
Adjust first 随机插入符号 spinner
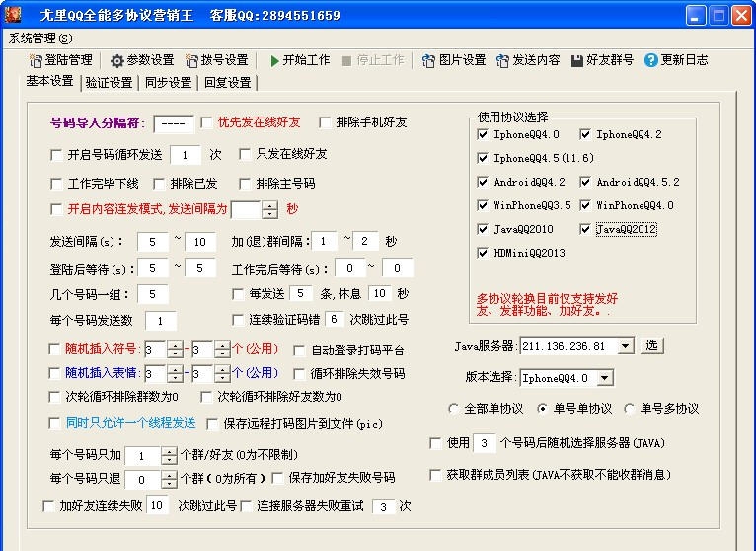175,350
